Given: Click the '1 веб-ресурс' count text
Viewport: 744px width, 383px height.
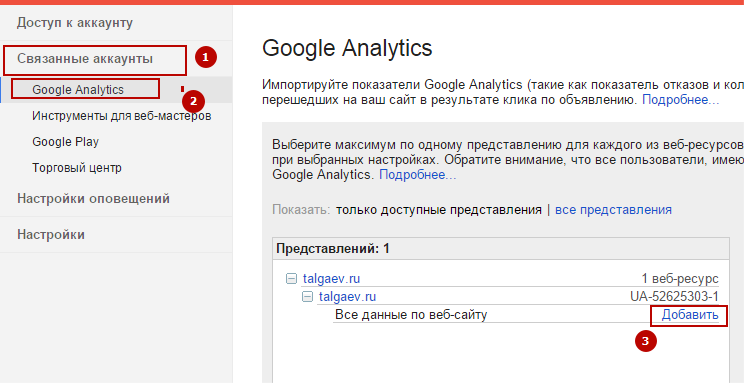Looking at the screenshot, I should pos(680,279).
